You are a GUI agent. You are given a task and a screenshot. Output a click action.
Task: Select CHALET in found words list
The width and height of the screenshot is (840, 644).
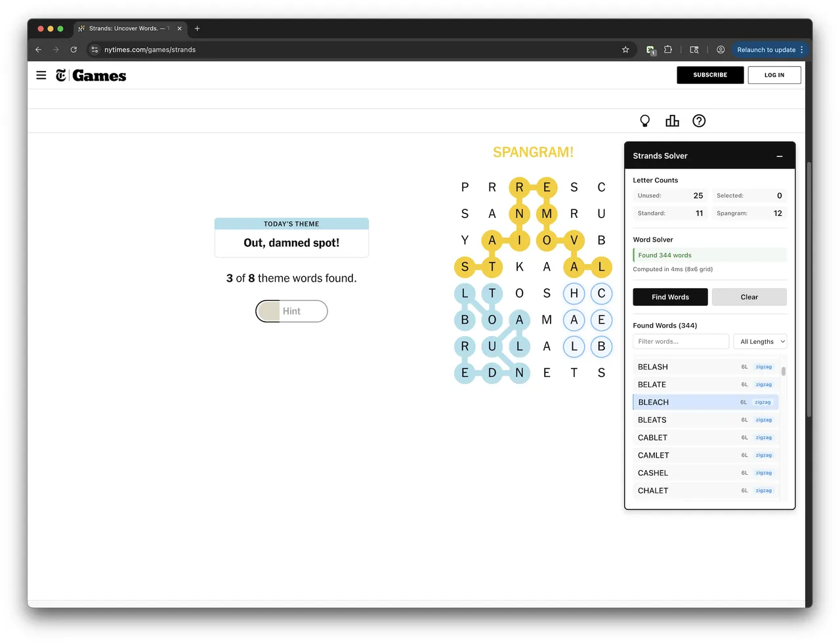click(705, 491)
